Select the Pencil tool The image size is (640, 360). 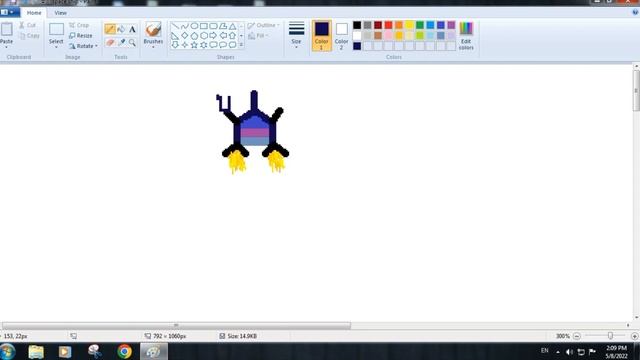tap(110, 29)
